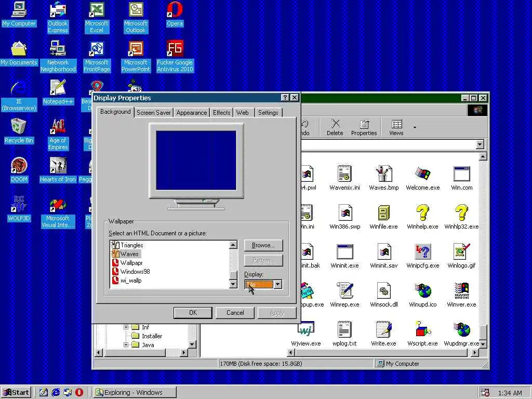Select Winhelp.exe file icon

click(422, 217)
